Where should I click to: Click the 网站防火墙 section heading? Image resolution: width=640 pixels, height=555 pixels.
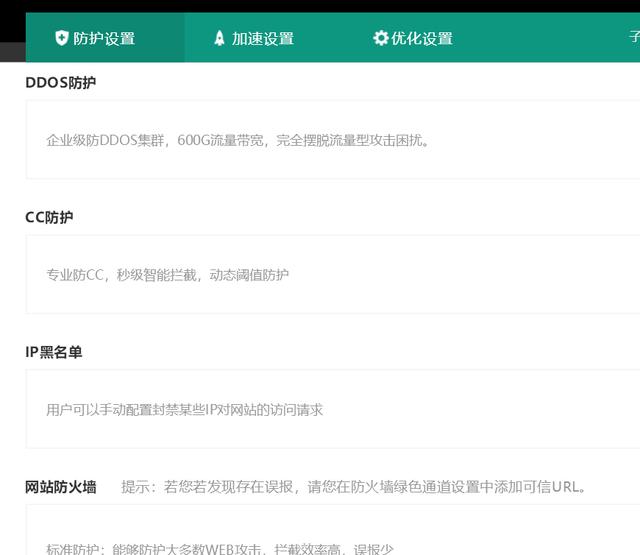[x=61, y=487]
